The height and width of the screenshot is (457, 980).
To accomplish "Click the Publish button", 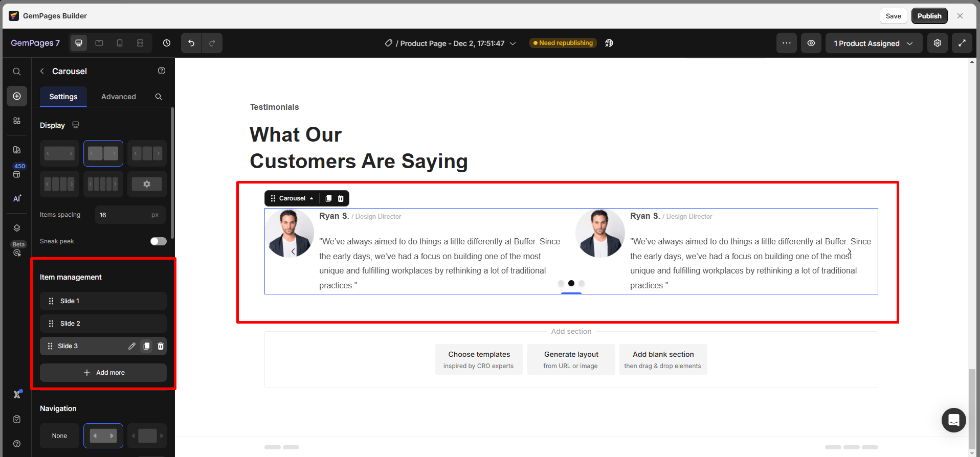I will click(x=929, y=16).
